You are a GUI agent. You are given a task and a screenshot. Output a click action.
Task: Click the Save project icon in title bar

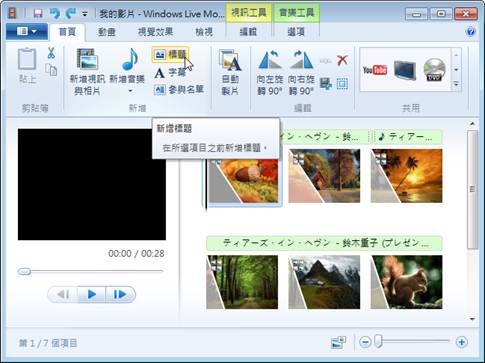coord(37,13)
